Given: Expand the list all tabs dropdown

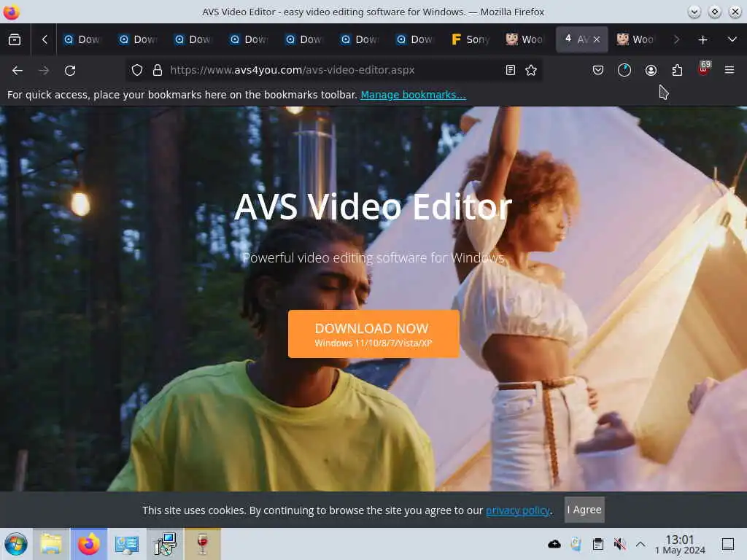Looking at the screenshot, I should point(732,39).
